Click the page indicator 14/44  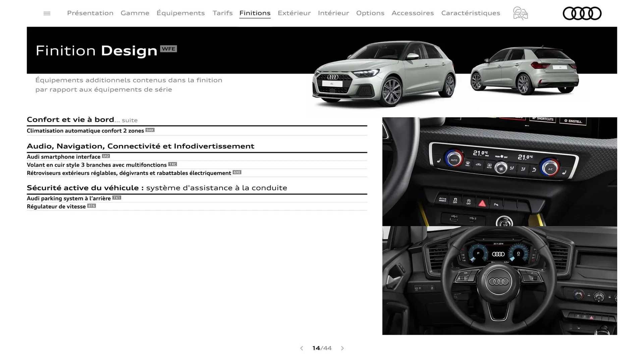[322, 348]
